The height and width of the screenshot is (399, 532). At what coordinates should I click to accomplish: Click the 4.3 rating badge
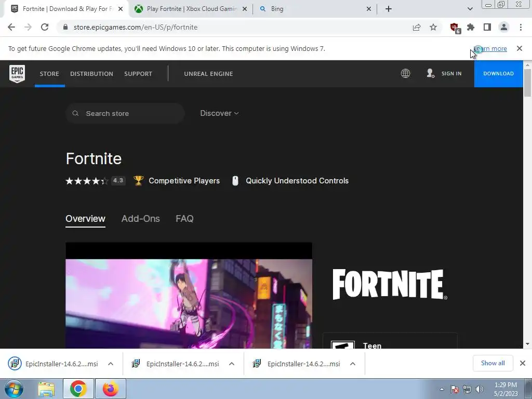(118, 181)
